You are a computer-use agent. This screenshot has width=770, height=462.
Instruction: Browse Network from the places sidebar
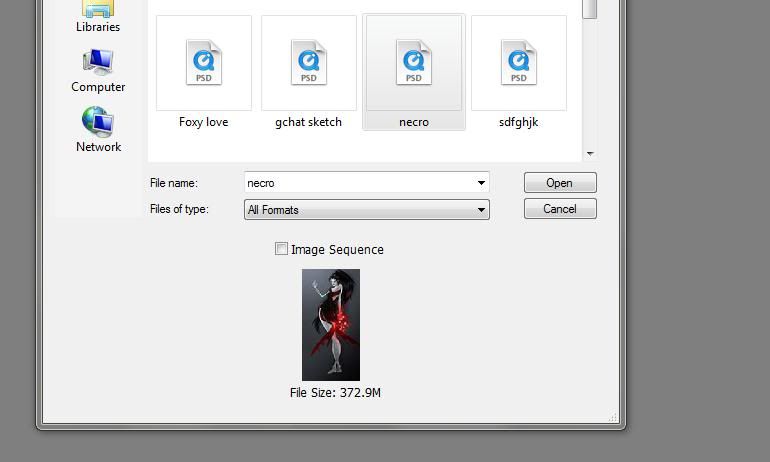[98, 130]
